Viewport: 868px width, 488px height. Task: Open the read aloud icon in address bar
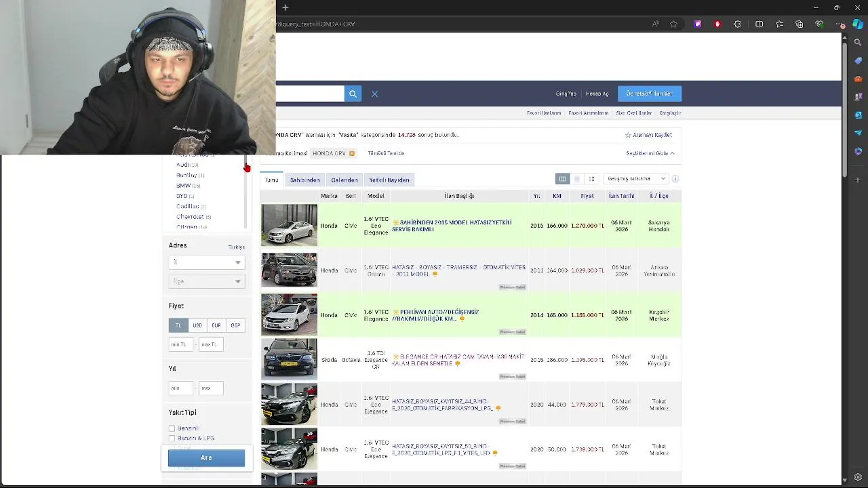click(x=655, y=24)
